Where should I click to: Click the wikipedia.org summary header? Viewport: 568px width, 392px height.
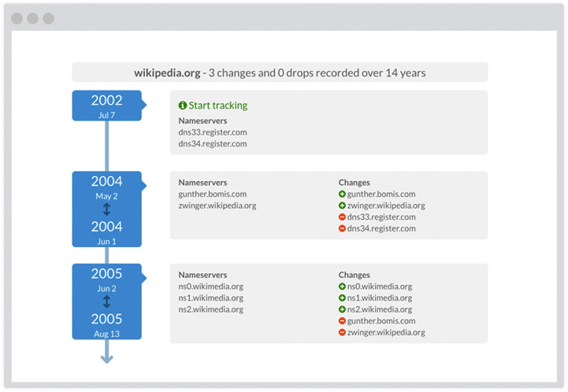click(280, 72)
